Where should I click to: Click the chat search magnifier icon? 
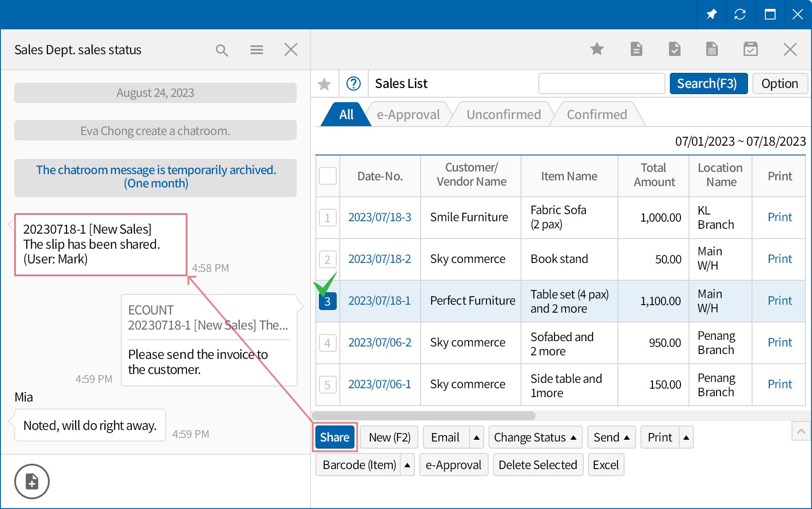click(x=222, y=50)
